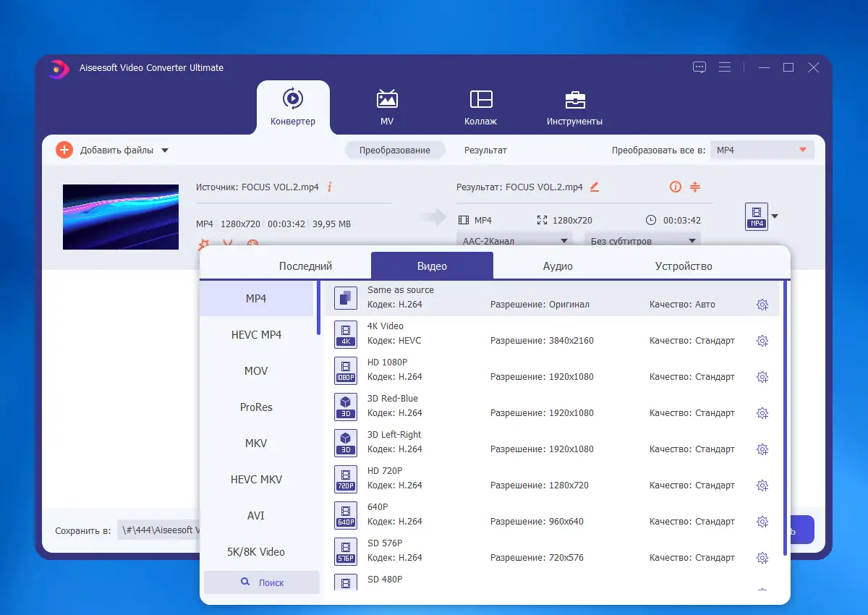Switch to the Результат view
This screenshot has width=868, height=615.
click(x=485, y=150)
